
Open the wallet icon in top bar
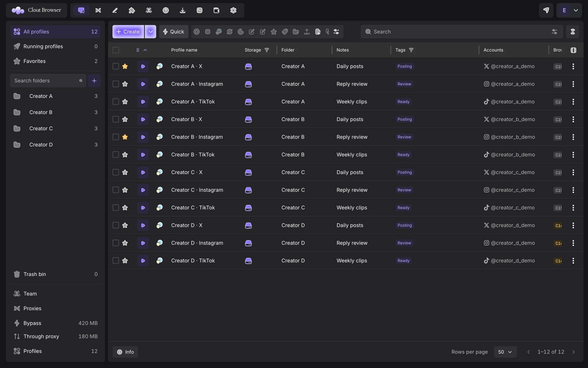point(216,10)
